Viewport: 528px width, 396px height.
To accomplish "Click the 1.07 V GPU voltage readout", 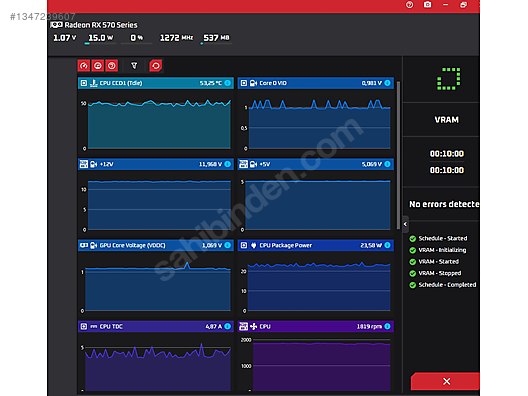I will tap(65, 38).
